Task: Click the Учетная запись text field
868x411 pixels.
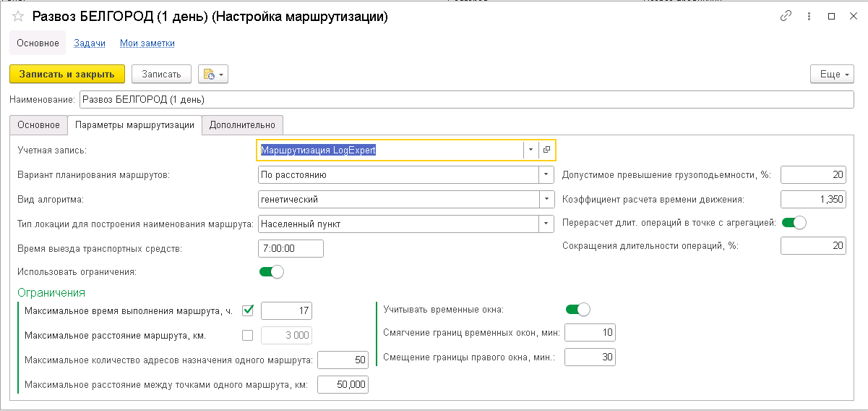Action: (x=390, y=150)
